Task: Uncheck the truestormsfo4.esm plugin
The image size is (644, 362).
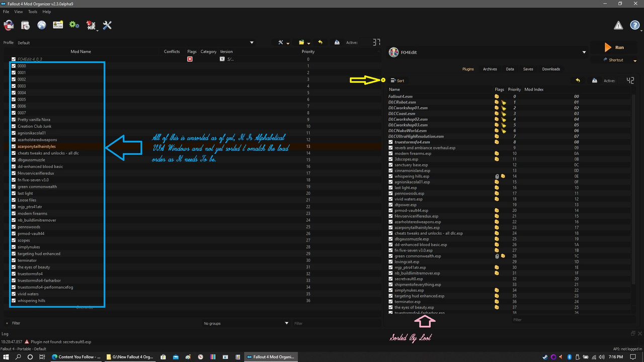Action: tap(391, 142)
